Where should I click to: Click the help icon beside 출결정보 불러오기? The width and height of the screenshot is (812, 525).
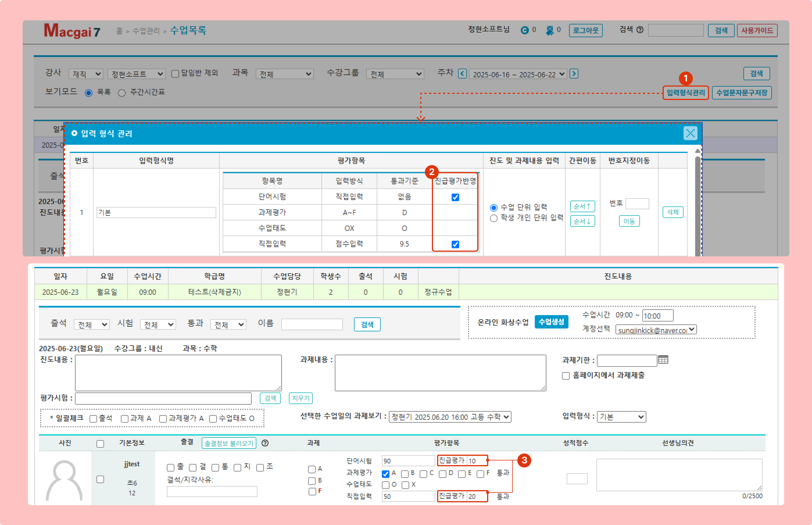(x=265, y=443)
